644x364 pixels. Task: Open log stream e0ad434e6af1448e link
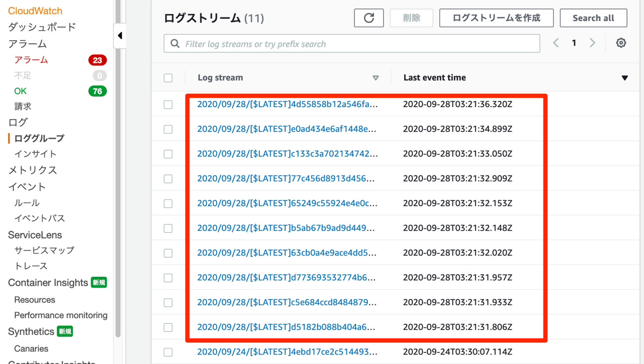(286, 129)
